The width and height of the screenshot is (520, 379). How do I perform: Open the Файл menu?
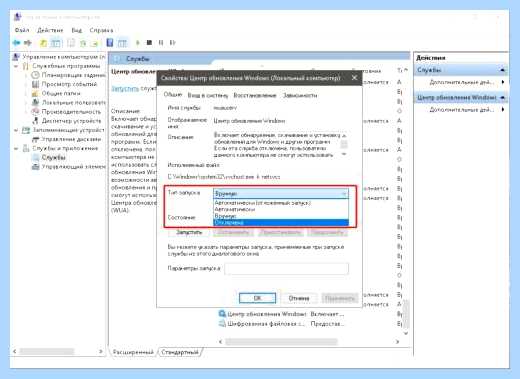click(22, 30)
